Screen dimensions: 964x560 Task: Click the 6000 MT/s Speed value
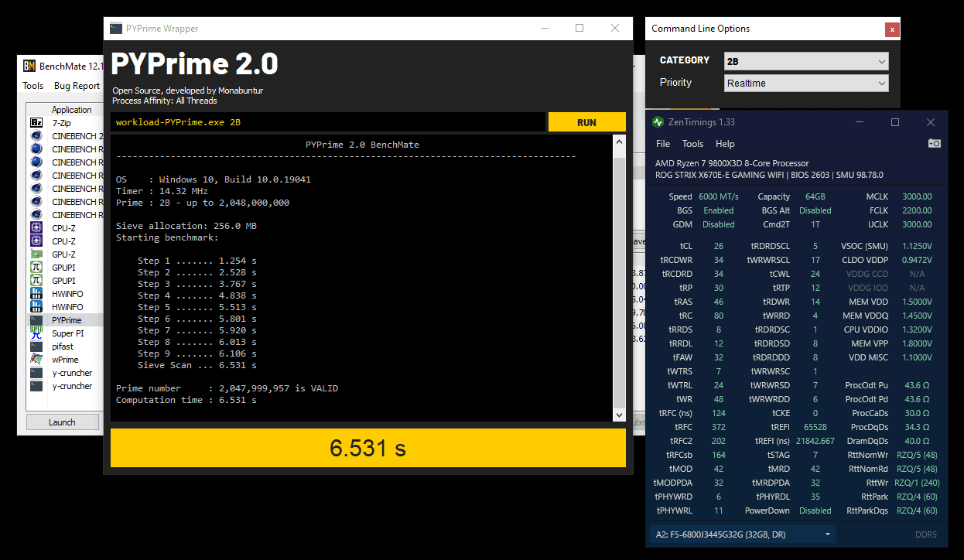pyautogui.click(x=719, y=196)
